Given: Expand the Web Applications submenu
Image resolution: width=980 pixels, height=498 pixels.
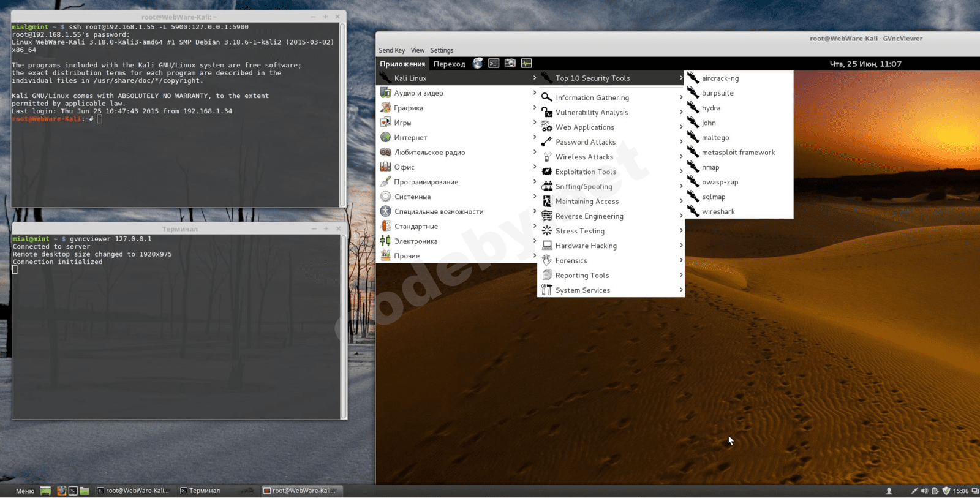Looking at the screenshot, I should pyautogui.click(x=611, y=127).
